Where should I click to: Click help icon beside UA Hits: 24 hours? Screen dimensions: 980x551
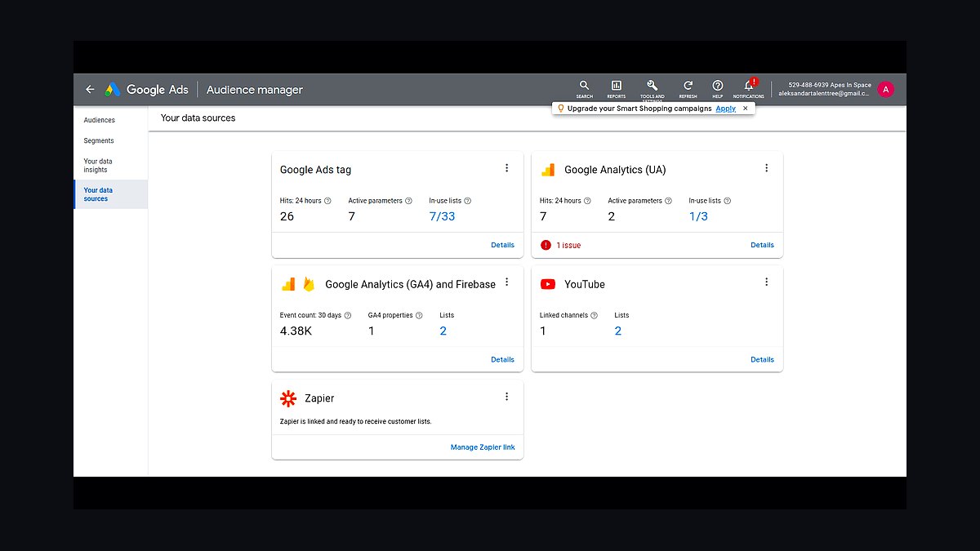tap(587, 201)
